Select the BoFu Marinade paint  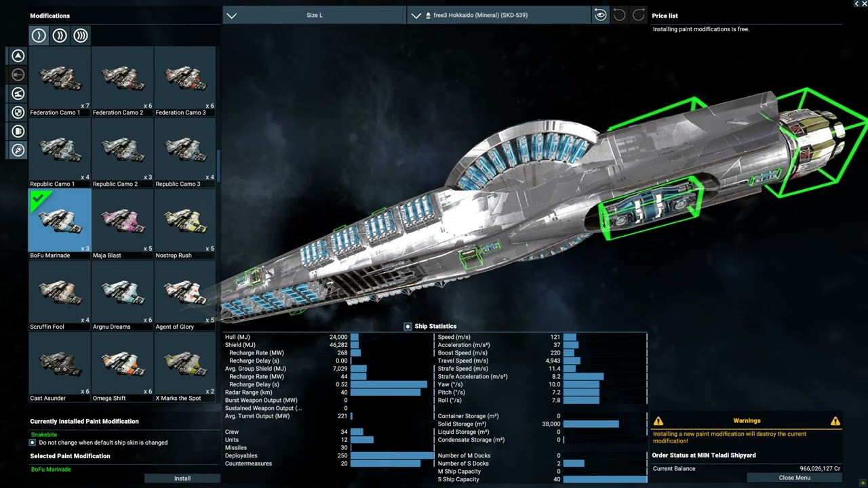point(60,224)
